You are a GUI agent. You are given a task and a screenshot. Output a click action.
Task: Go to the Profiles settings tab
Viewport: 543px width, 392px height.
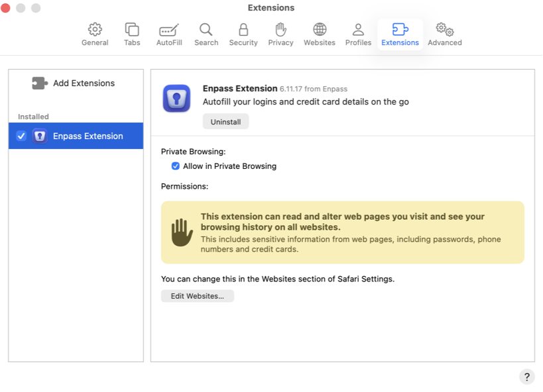358,34
